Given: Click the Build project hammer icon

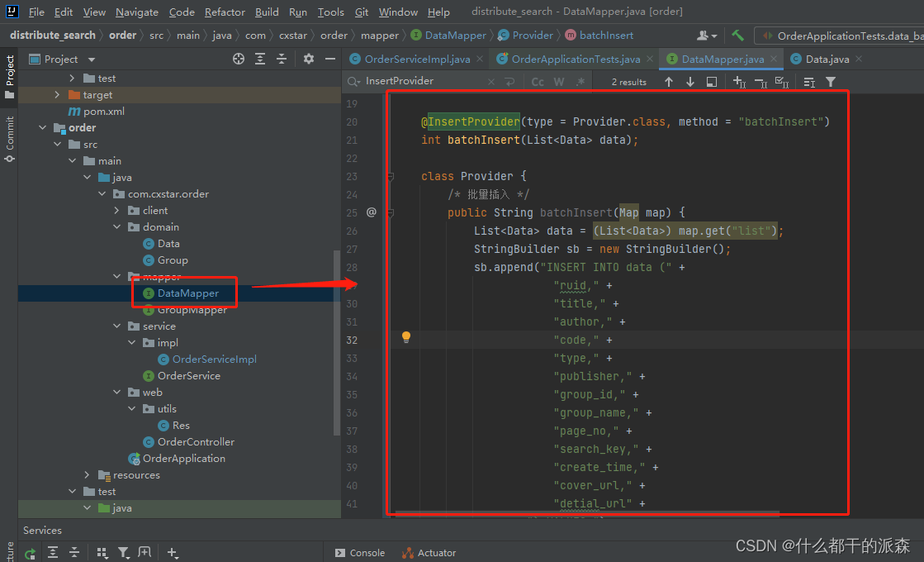Looking at the screenshot, I should click(x=737, y=36).
